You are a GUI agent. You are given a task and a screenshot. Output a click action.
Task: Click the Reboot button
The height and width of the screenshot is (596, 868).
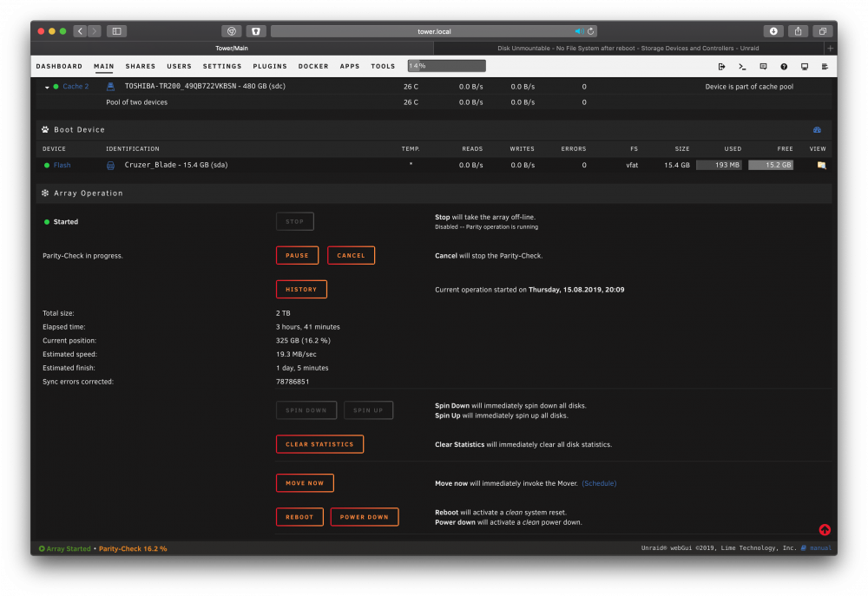point(299,517)
